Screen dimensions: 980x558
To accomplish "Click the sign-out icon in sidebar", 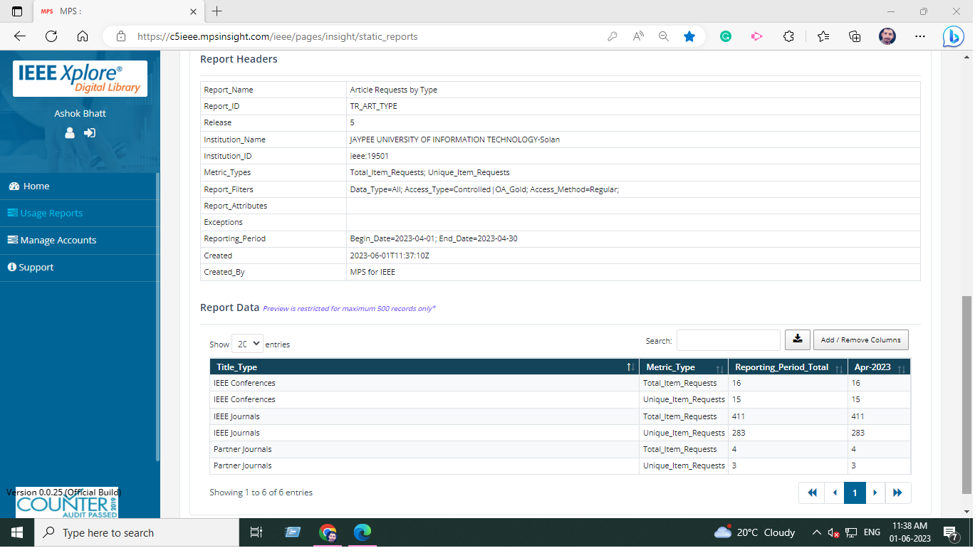I will 90,132.
